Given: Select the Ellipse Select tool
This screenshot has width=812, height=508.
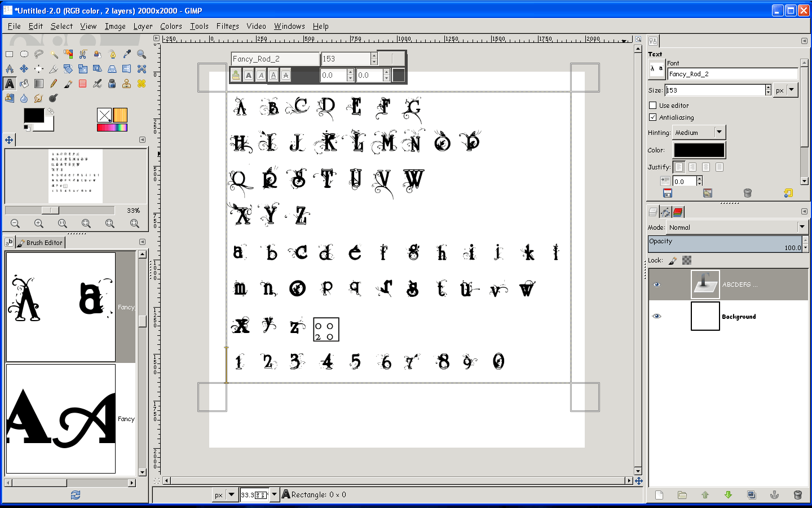Looking at the screenshot, I should click(24, 54).
